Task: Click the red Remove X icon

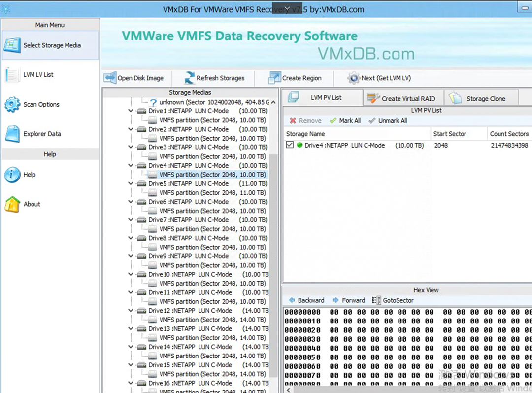Action: pos(293,121)
